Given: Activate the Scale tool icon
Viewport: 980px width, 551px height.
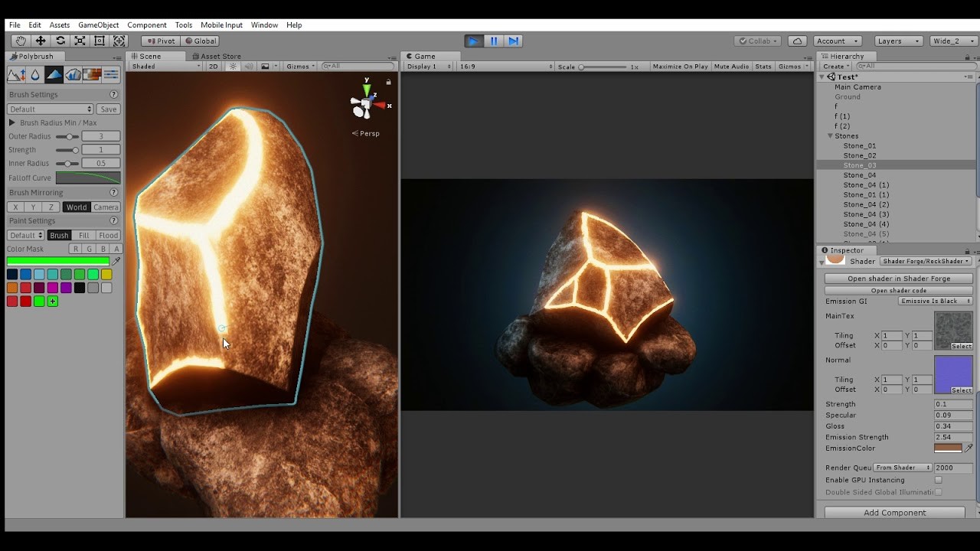Looking at the screenshot, I should [x=80, y=41].
